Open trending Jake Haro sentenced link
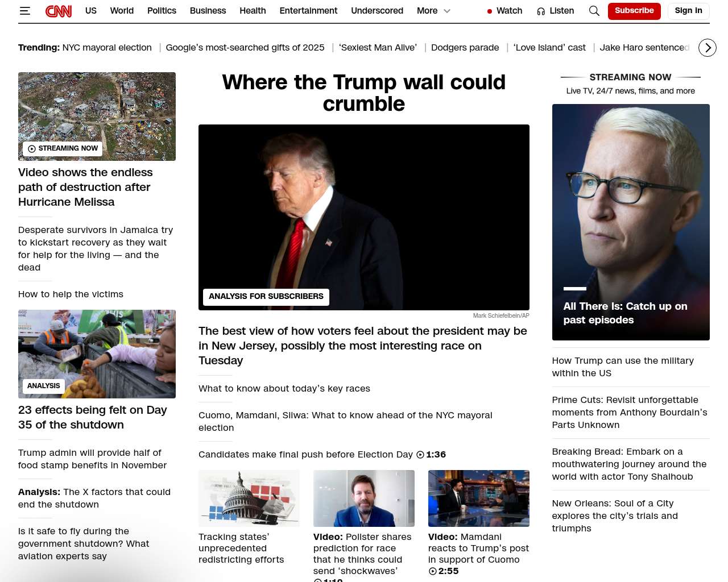Screen dimensions: 728x582 coord(644,48)
